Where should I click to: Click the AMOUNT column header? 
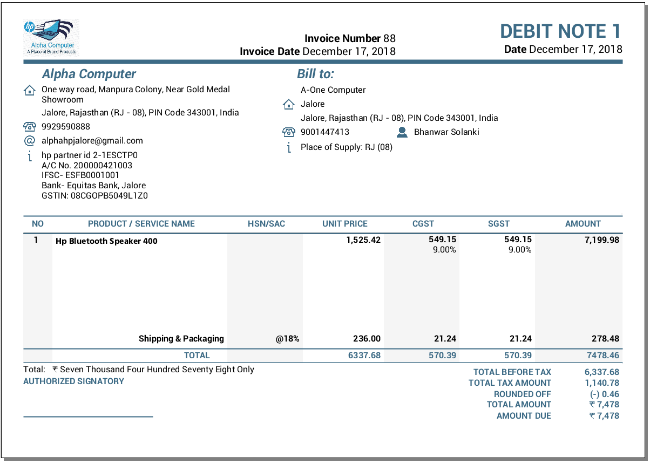(583, 224)
